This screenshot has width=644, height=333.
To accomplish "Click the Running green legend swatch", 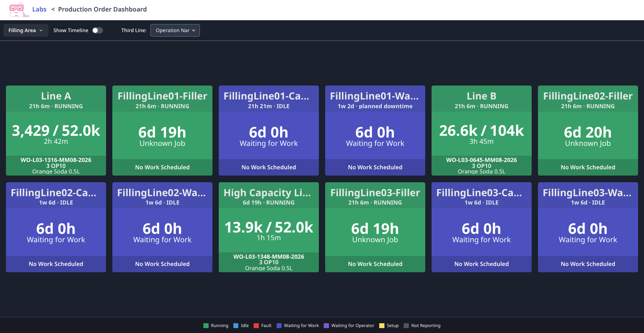I will (x=205, y=325).
